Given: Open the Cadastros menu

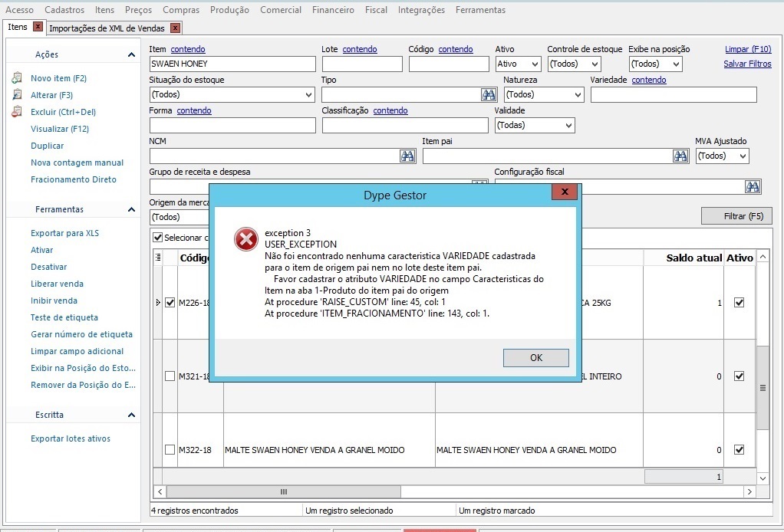Looking at the screenshot, I should [x=64, y=9].
